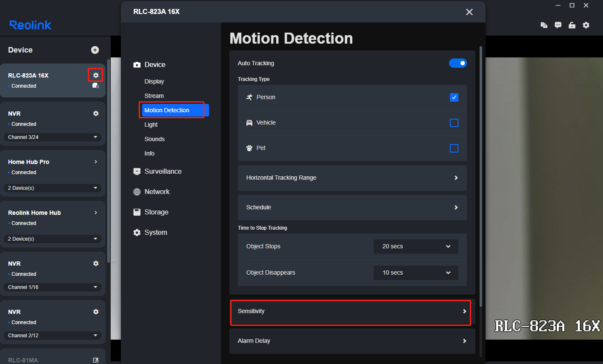Click the Device heading above the list
This screenshot has height=364, width=603.
coord(20,50)
